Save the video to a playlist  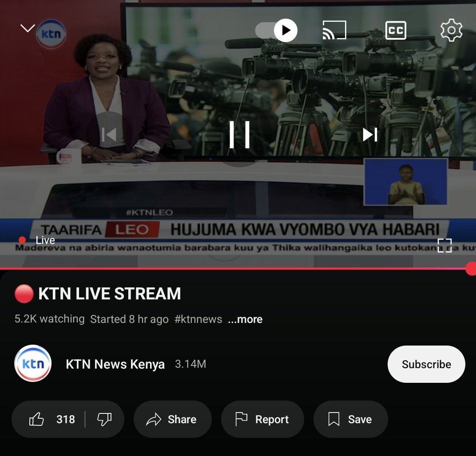350,419
